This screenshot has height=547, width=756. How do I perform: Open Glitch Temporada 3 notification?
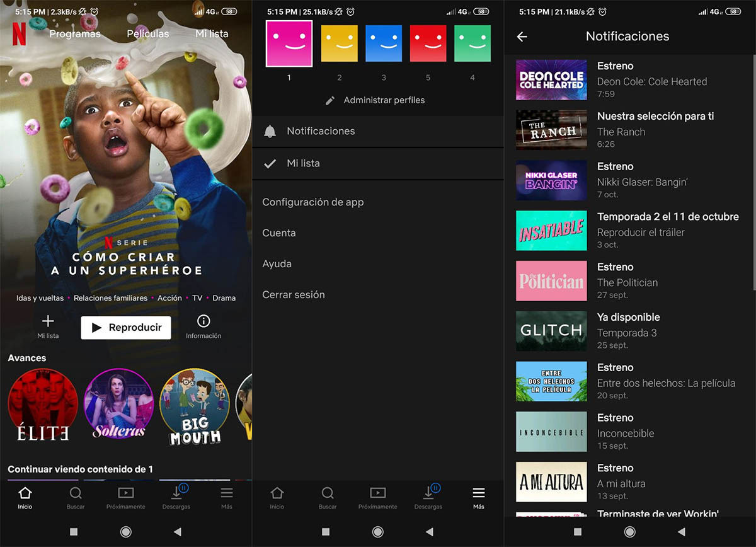pyautogui.click(x=630, y=331)
